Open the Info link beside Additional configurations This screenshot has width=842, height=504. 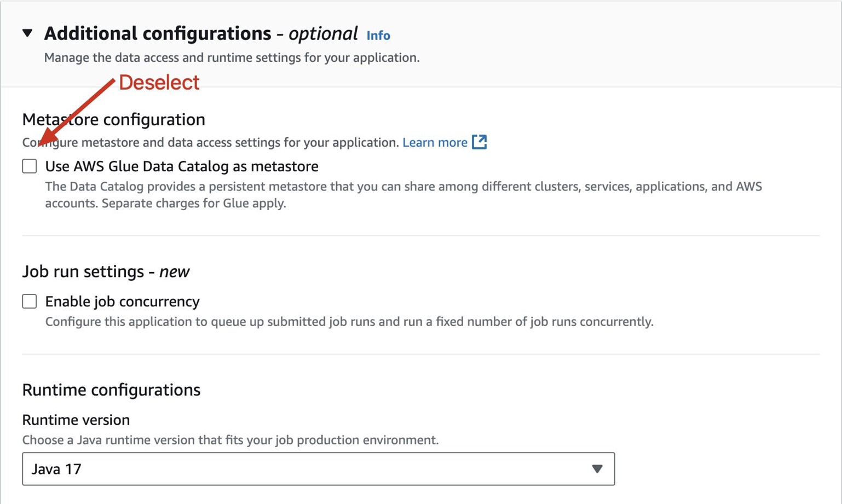click(x=378, y=36)
